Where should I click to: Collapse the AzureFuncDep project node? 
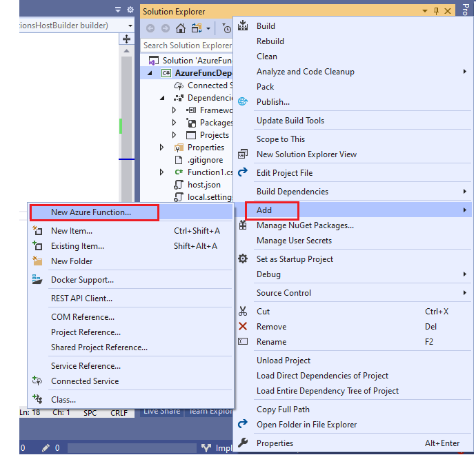click(150, 73)
